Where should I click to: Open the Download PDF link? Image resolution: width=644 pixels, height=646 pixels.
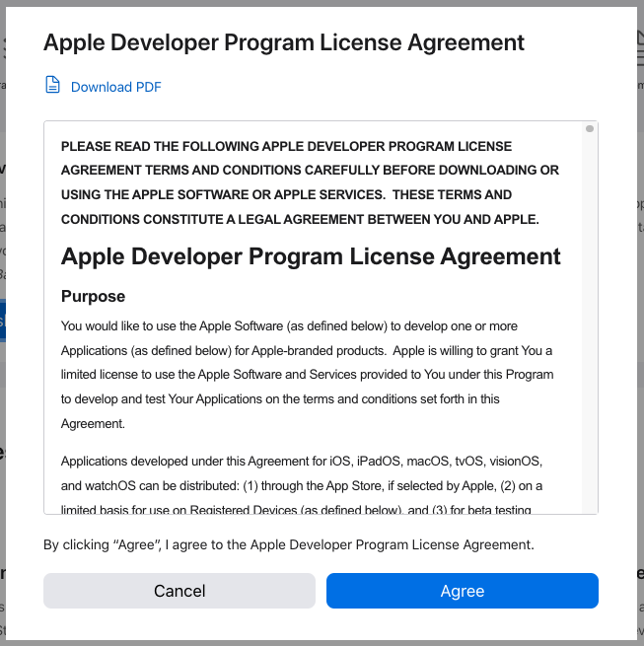click(115, 87)
